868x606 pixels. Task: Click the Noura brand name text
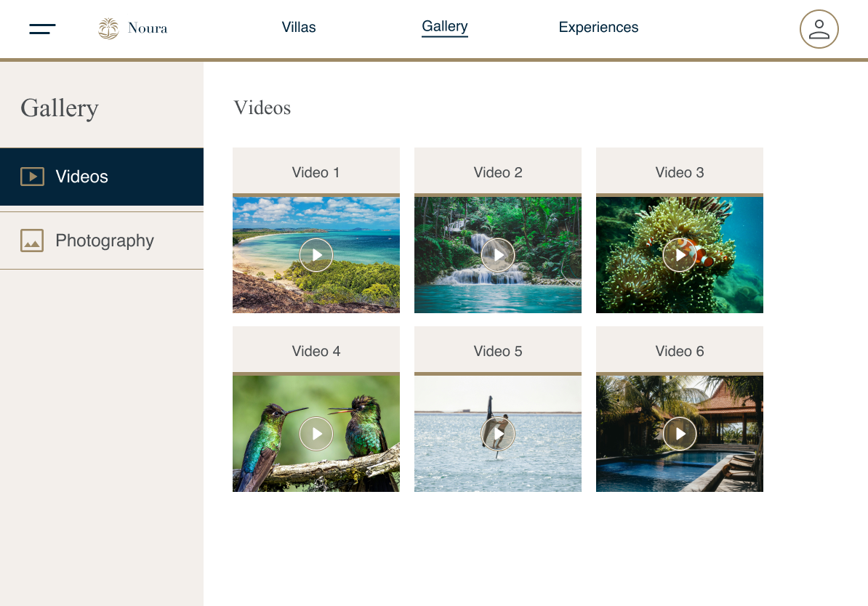[148, 28]
